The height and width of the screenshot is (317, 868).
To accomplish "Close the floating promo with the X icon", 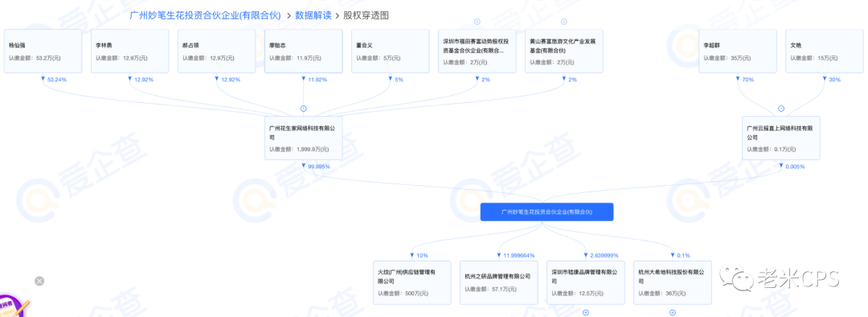I will tap(39, 281).
